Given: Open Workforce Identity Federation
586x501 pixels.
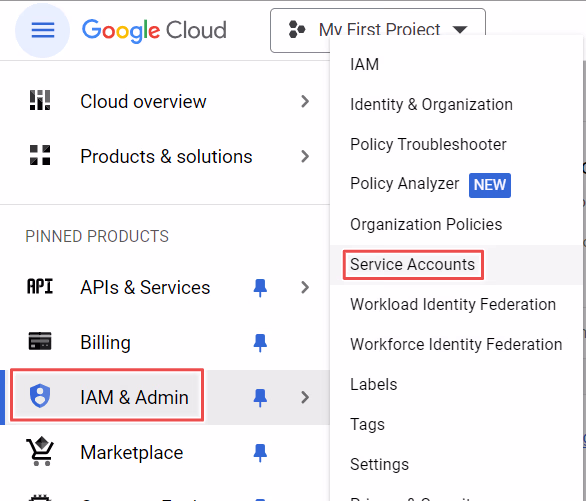Looking at the screenshot, I should pyautogui.click(x=456, y=344).
